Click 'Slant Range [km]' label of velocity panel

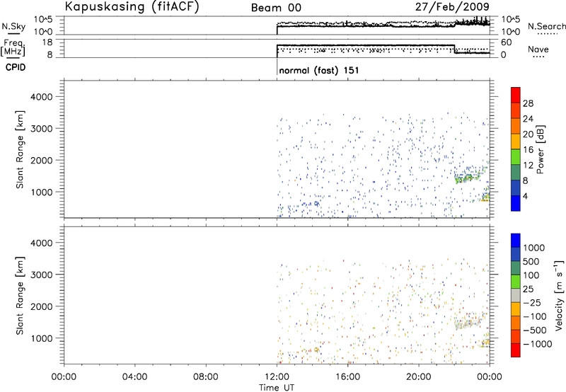coord(20,296)
